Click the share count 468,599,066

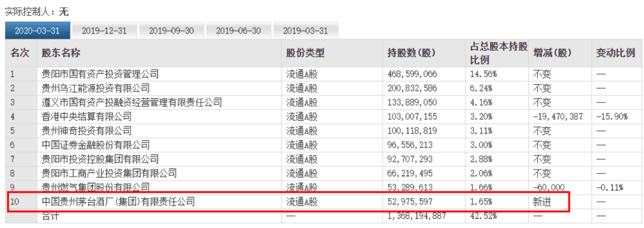pyautogui.click(x=413, y=75)
